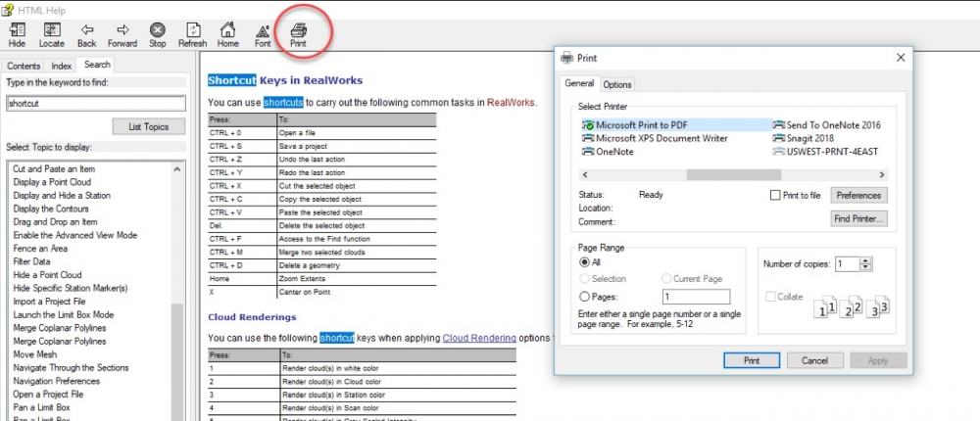Image resolution: width=980 pixels, height=421 pixels.
Task: Click the Forward arrow icon
Action: coord(122,34)
